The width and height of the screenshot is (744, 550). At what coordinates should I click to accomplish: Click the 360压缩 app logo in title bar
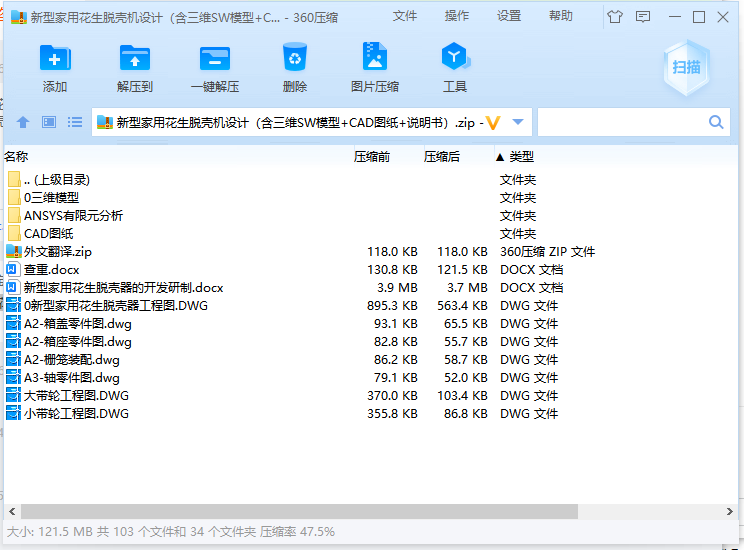19,18
